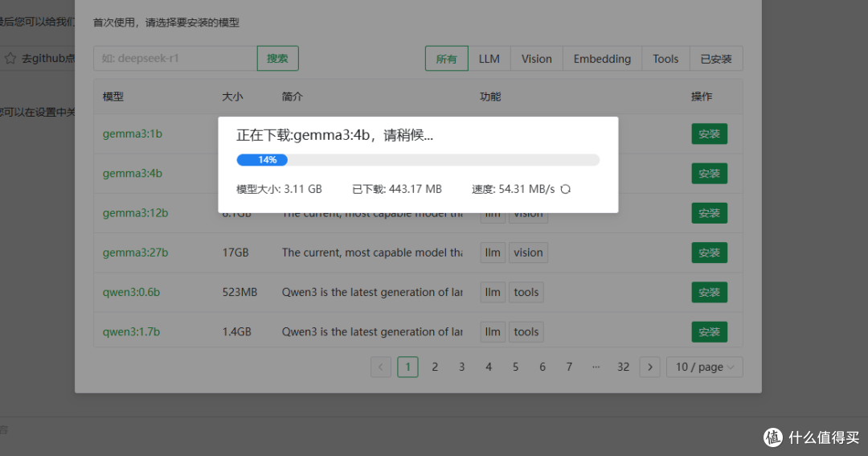
Task: Switch to the Vision filter tab
Action: click(x=536, y=59)
